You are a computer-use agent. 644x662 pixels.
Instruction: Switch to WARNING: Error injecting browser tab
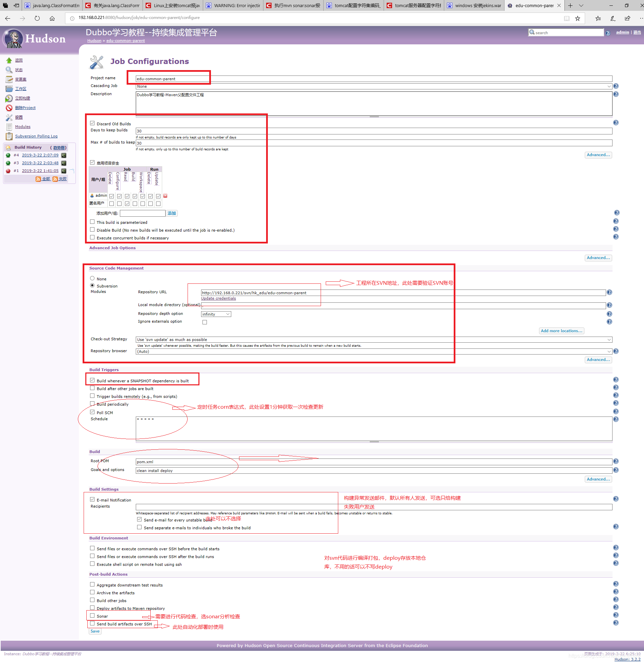click(x=233, y=5)
